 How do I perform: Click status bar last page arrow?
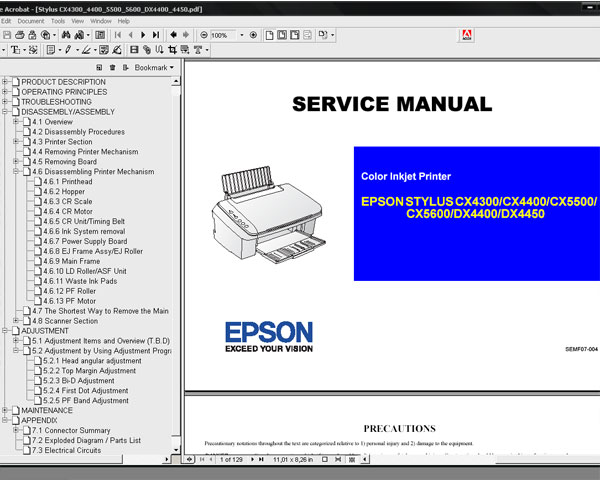(261, 459)
